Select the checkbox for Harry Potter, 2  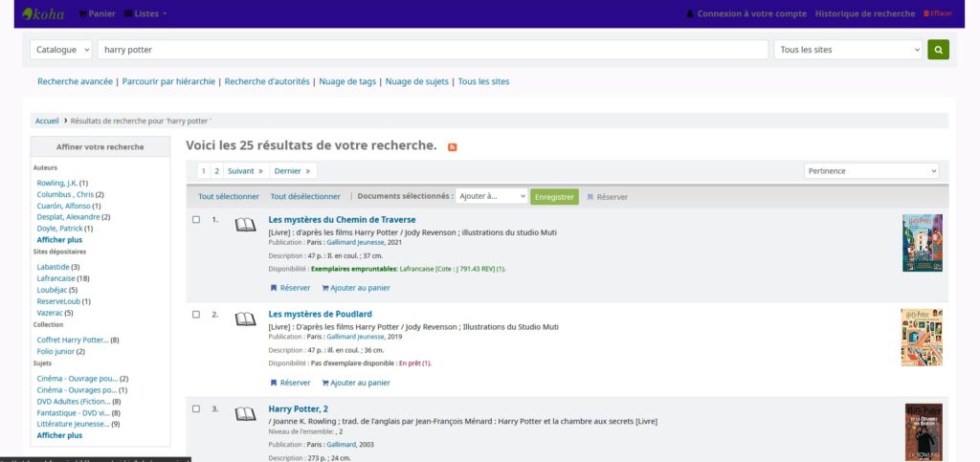click(196, 409)
